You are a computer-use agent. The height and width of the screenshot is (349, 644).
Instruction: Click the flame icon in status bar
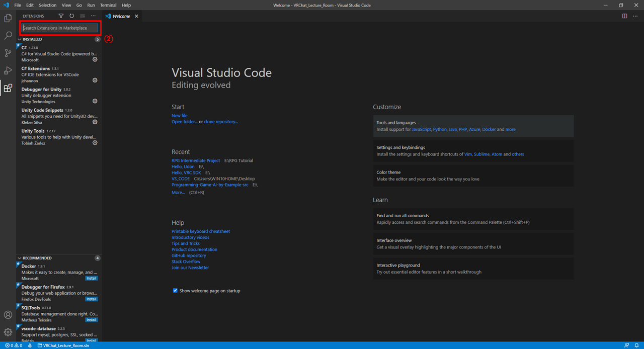(30, 345)
